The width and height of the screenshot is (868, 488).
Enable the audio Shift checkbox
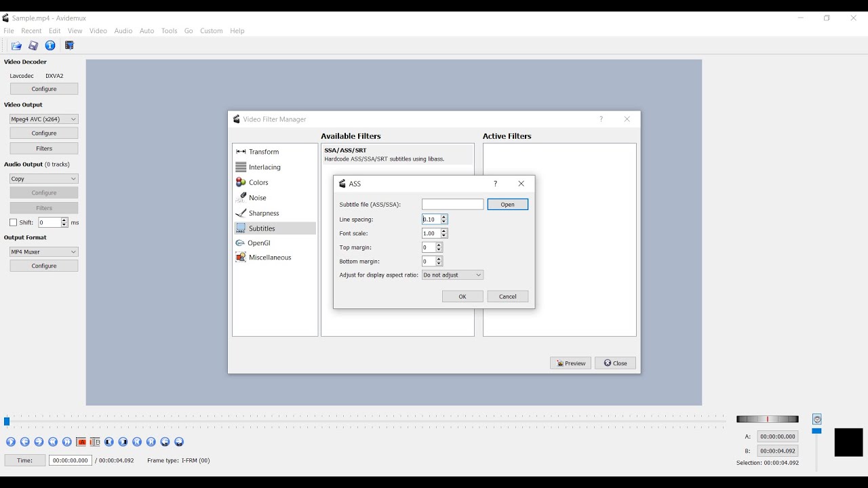13,222
